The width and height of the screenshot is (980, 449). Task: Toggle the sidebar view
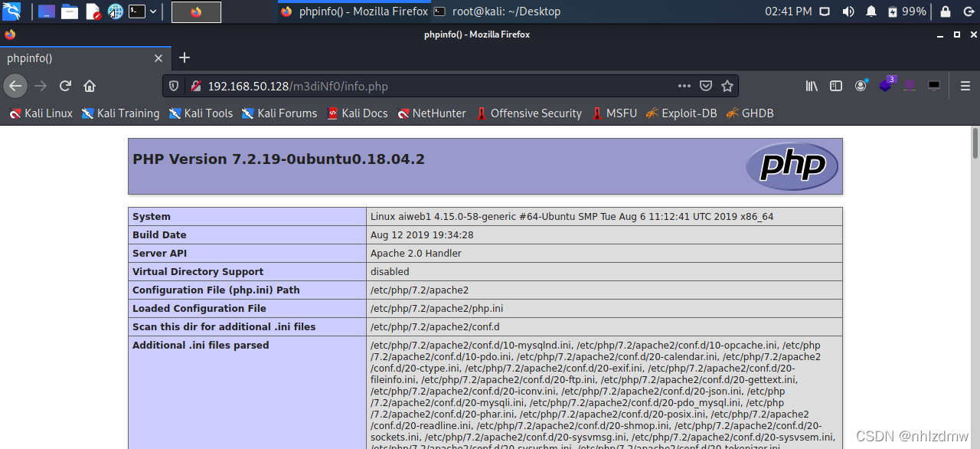[836, 86]
